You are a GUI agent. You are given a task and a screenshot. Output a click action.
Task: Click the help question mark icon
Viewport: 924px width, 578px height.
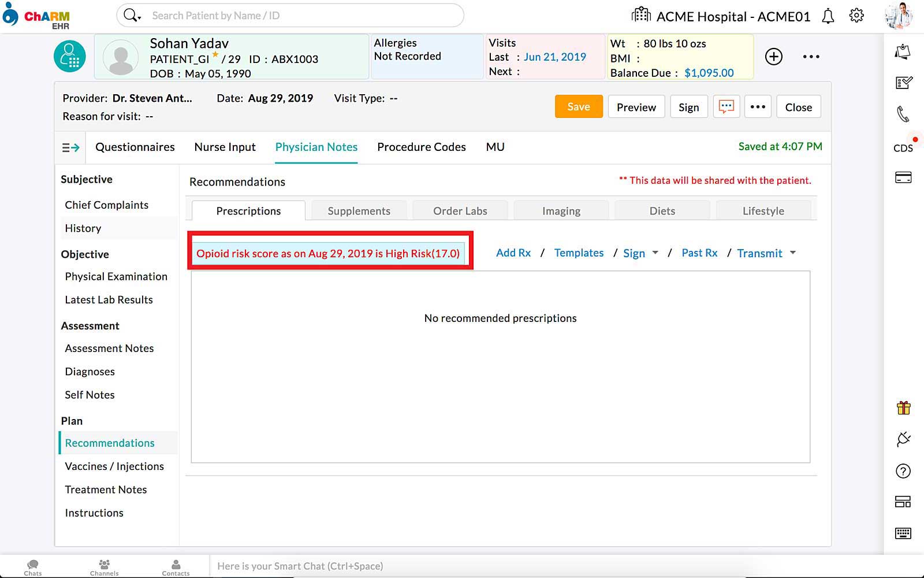pos(903,471)
